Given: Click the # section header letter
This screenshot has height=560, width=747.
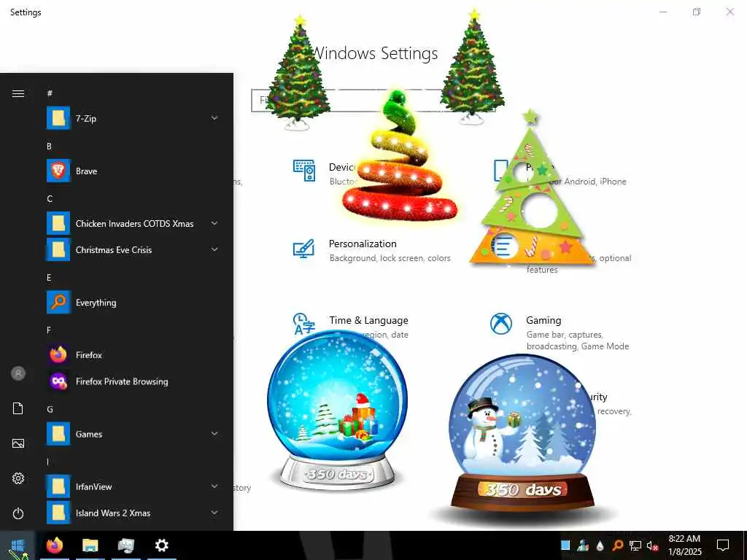Looking at the screenshot, I should [x=50, y=93].
